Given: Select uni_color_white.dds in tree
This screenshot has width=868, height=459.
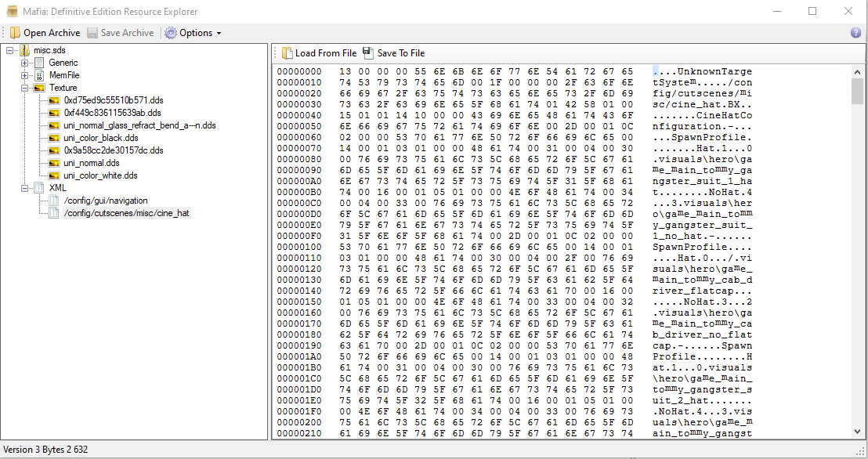Looking at the screenshot, I should [x=100, y=175].
